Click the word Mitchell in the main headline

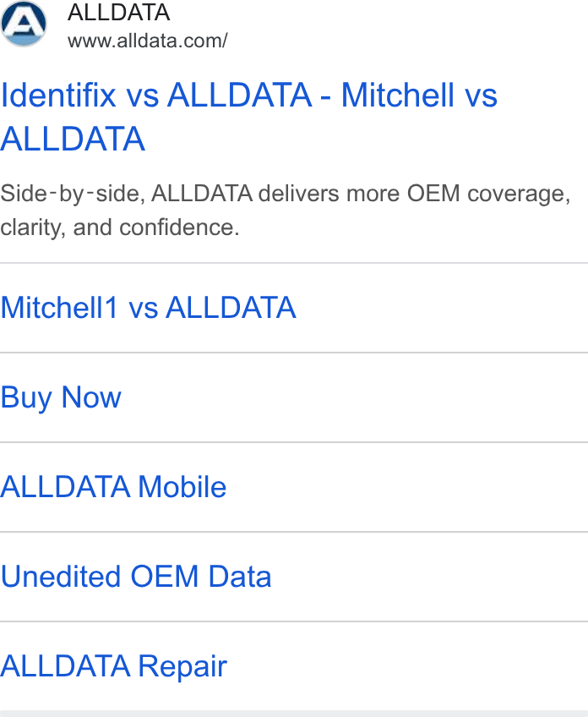(398, 95)
